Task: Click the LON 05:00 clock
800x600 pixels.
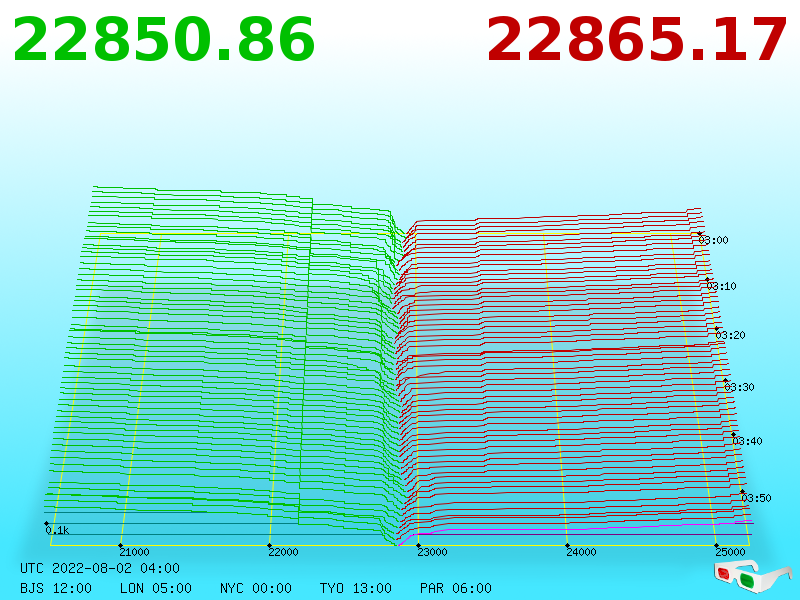Action: 156,588
